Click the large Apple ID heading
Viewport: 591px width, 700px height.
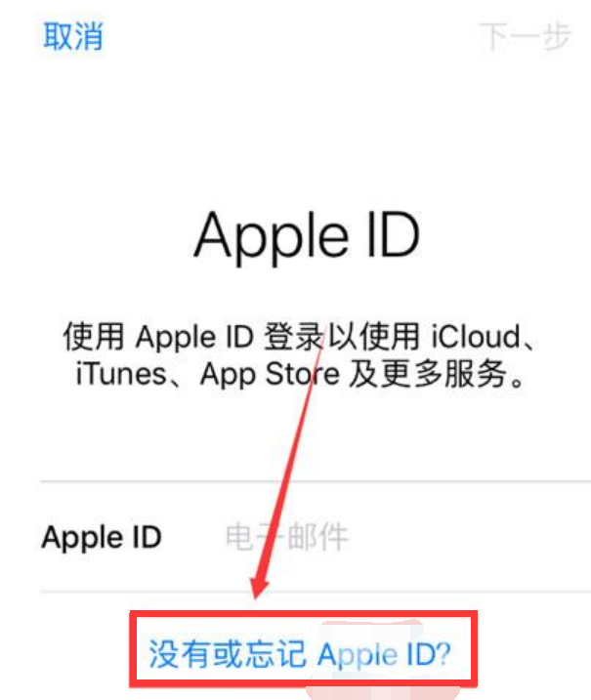[308, 236]
